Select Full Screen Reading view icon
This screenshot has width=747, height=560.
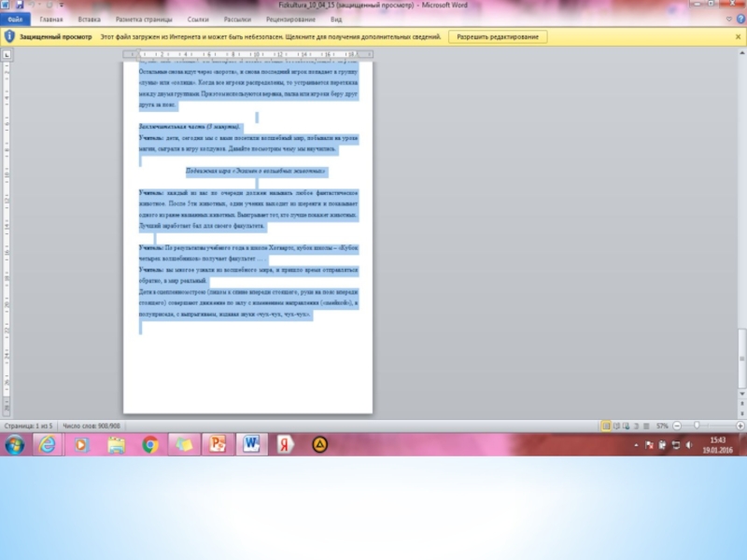click(616, 427)
